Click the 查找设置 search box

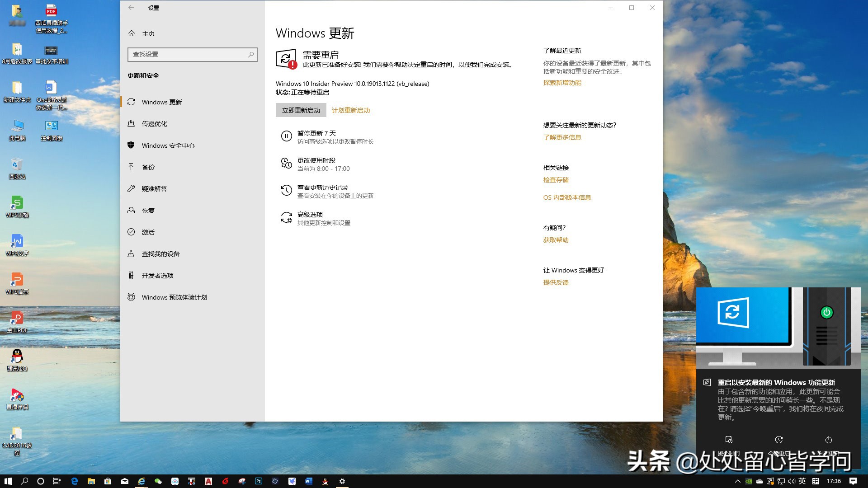tap(192, 54)
